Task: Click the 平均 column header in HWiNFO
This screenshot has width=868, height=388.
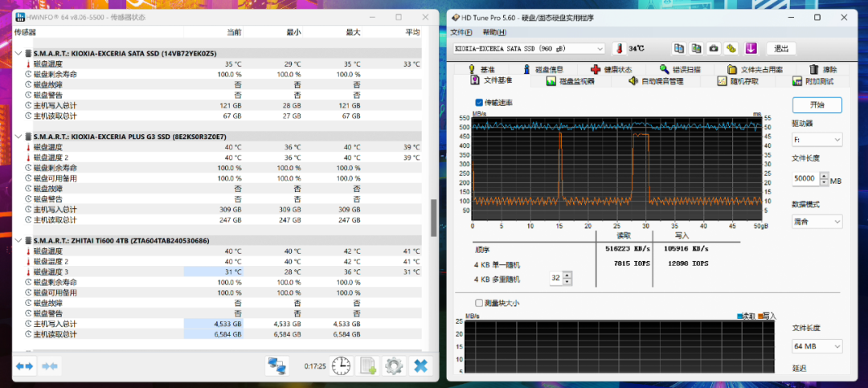Action: pos(412,32)
